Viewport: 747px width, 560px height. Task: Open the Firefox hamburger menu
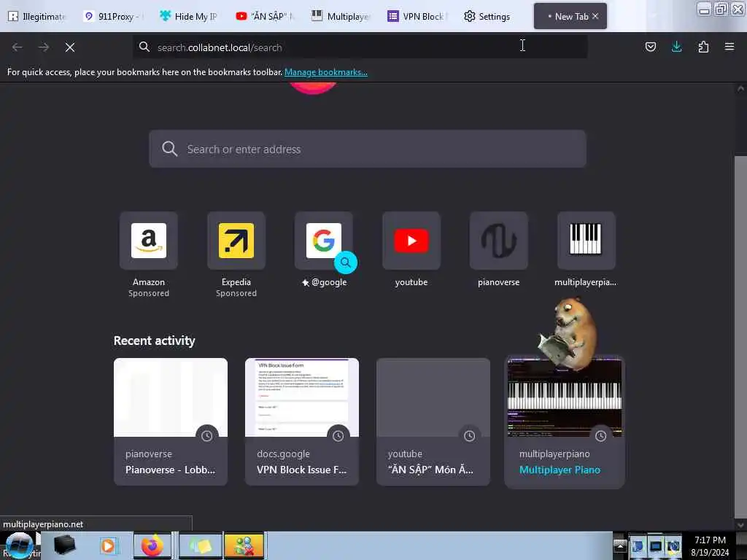tap(729, 47)
